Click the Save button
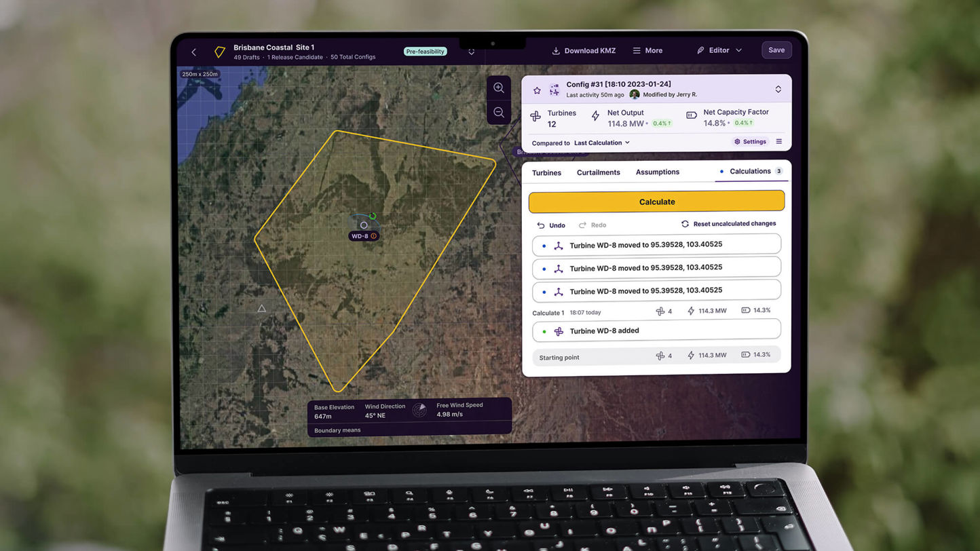The image size is (980, 551). point(776,50)
